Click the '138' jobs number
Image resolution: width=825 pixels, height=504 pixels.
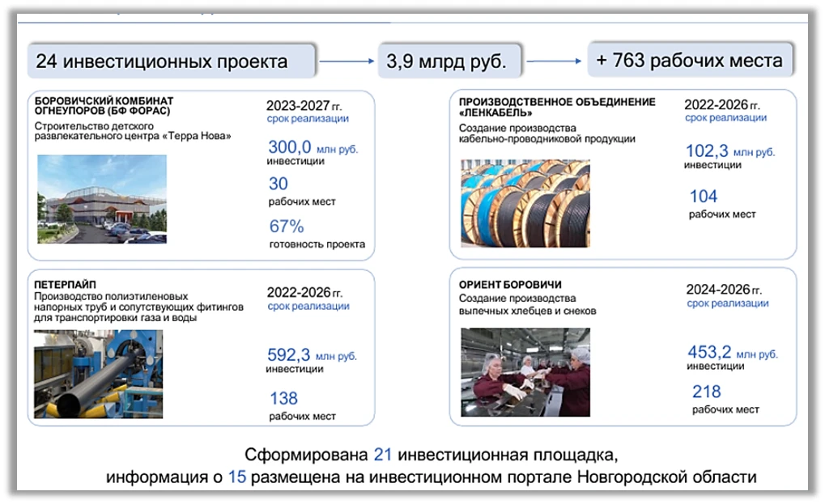(283, 398)
